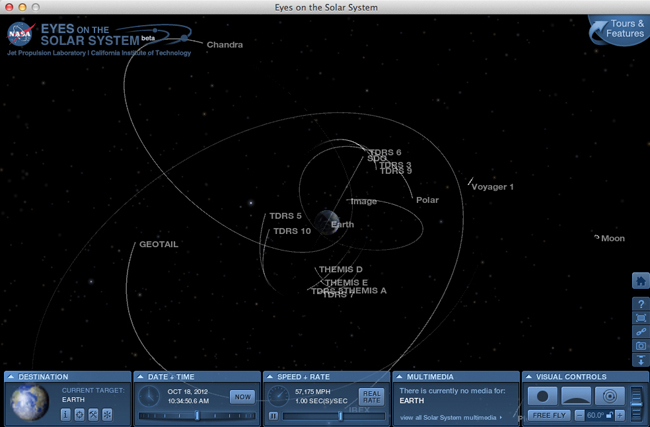Open the tools icon under Earth
Viewport: 650px width, 427px height.
93,415
